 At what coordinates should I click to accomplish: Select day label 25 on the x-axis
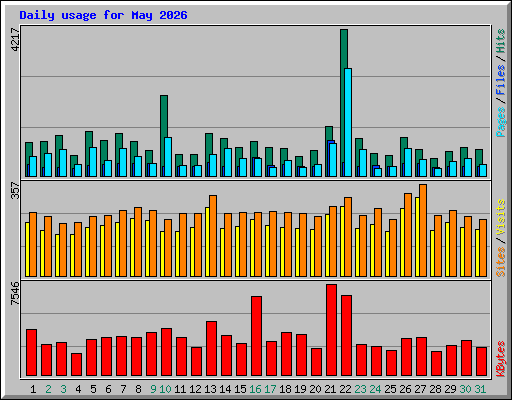point(390,389)
